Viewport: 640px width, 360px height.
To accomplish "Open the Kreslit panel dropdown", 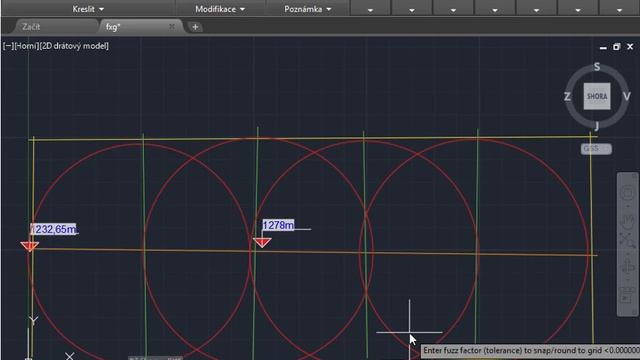I will (x=88, y=9).
